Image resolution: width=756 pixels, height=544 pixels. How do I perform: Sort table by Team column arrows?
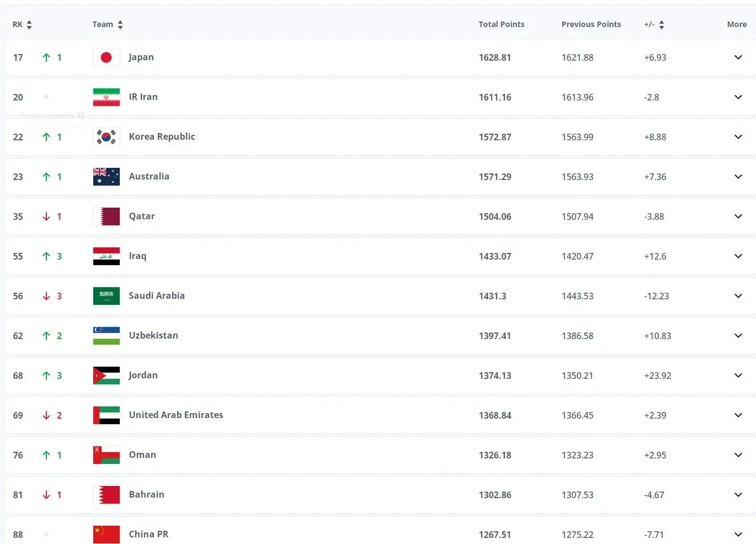(x=120, y=25)
